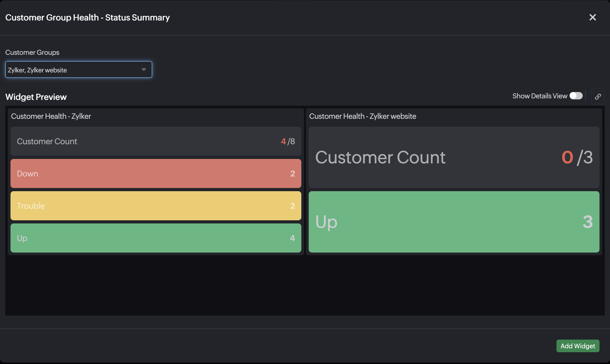
Task: Select the yellow Trouble status bar
Action: click(x=156, y=206)
